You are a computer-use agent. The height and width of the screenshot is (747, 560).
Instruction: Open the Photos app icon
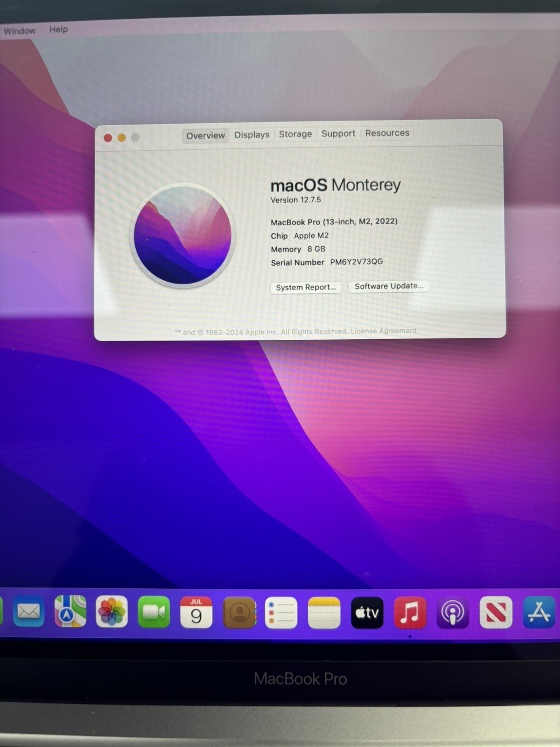pos(112,612)
